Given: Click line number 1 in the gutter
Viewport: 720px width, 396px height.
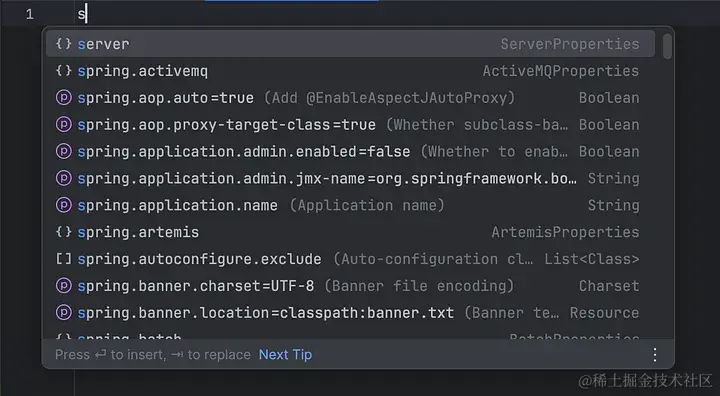Looking at the screenshot, I should [x=30, y=15].
